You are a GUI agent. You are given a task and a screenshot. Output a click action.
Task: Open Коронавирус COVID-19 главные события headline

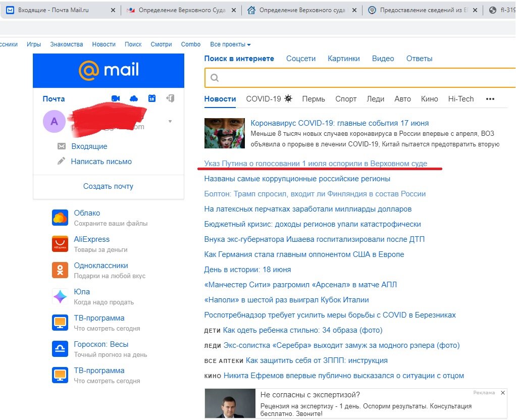tap(340, 123)
